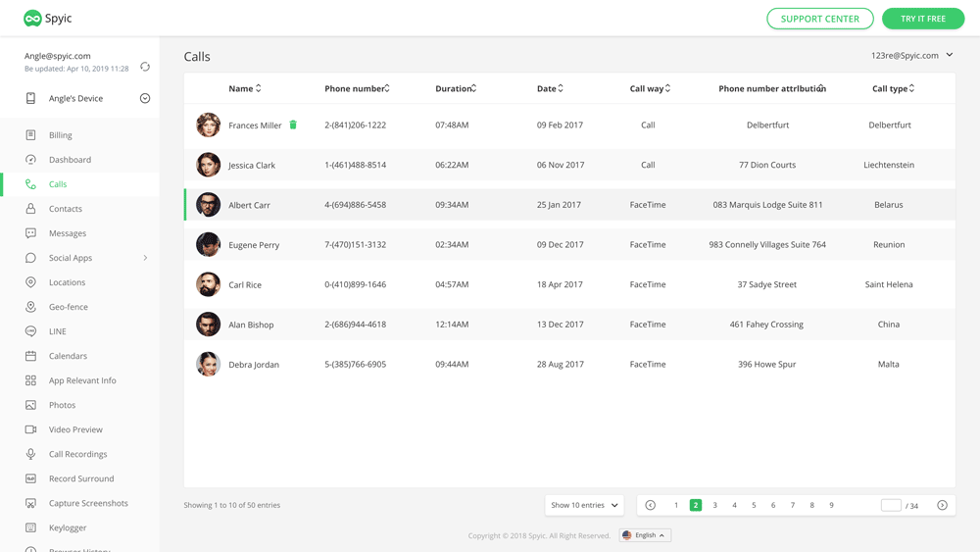Click the page number input field
This screenshot has width=980, height=552.
pos(890,506)
